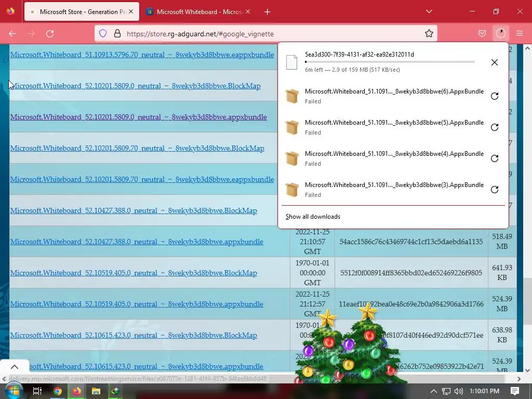
Task: Click the taskbar clock showing 1:10:01 PM
Action: pos(484,391)
